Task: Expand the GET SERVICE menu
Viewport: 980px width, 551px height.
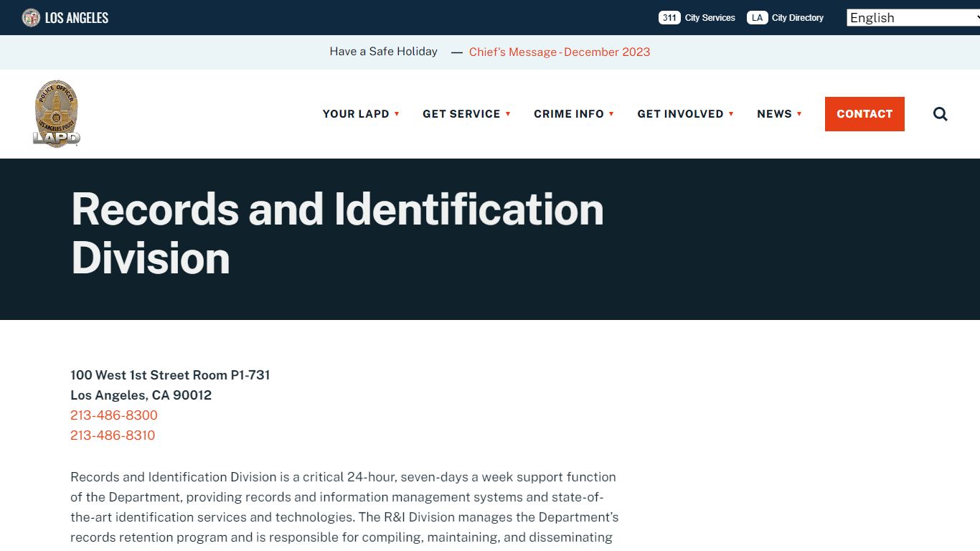Action: pyautogui.click(x=466, y=114)
